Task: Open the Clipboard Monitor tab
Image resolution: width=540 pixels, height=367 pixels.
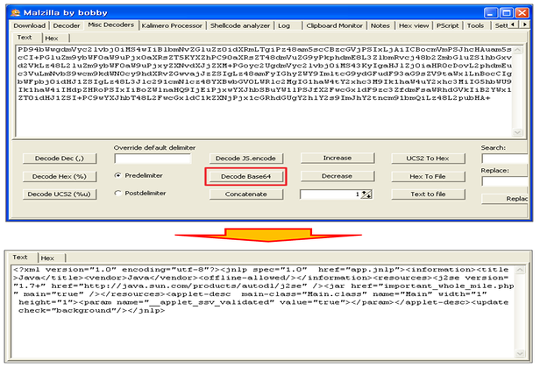Action: tap(334, 25)
